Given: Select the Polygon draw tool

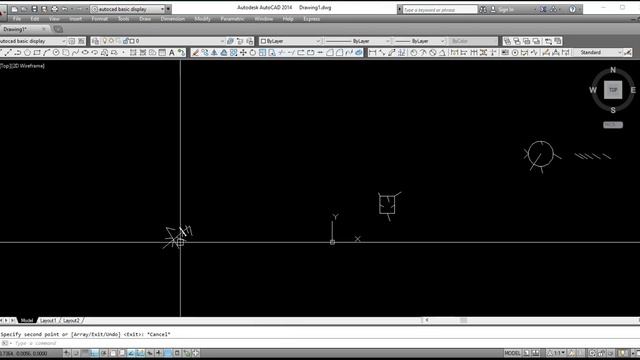Looking at the screenshot, I should [27, 53].
